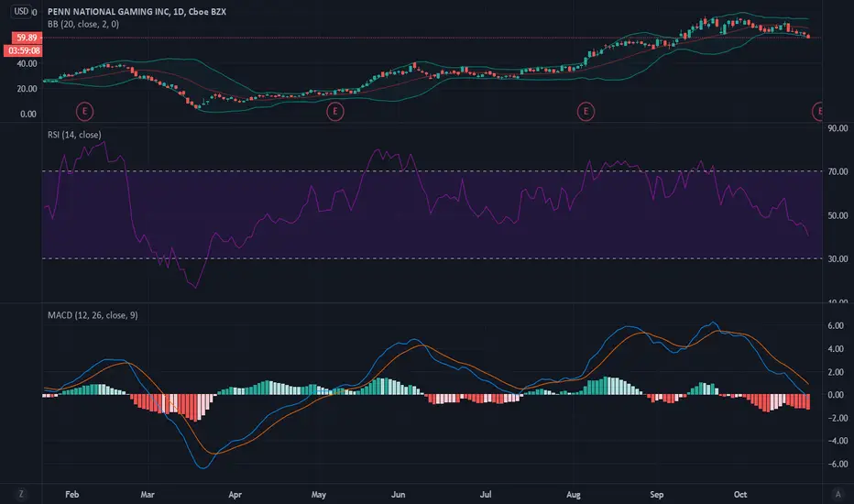Click the 4.00 MACD axis value
The height and width of the screenshot is (504, 854).
pyautogui.click(x=836, y=349)
